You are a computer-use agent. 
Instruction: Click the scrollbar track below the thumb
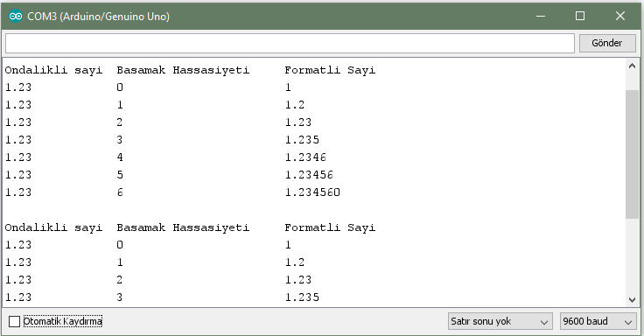pos(632,255)
